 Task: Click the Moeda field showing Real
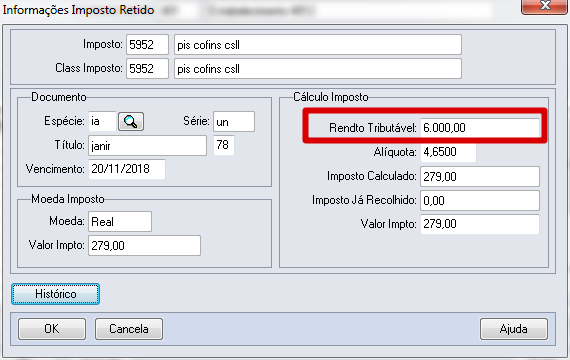[120, 221]
